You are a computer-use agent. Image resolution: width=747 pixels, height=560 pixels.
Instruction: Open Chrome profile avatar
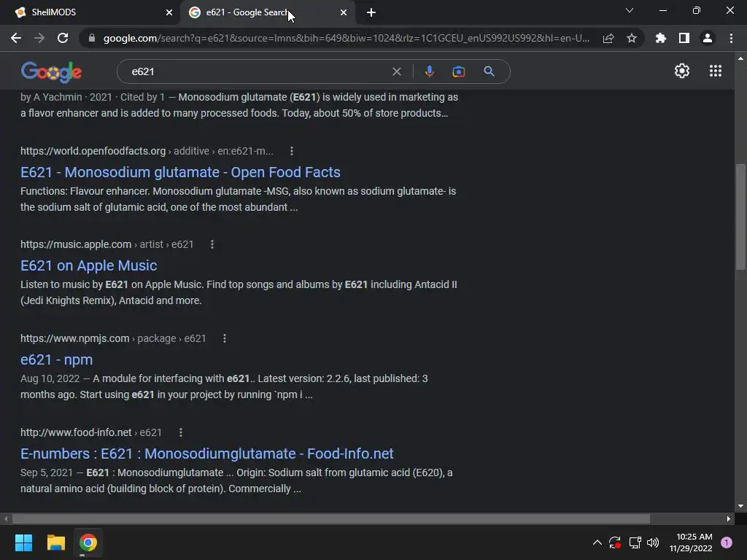point(708,38)
